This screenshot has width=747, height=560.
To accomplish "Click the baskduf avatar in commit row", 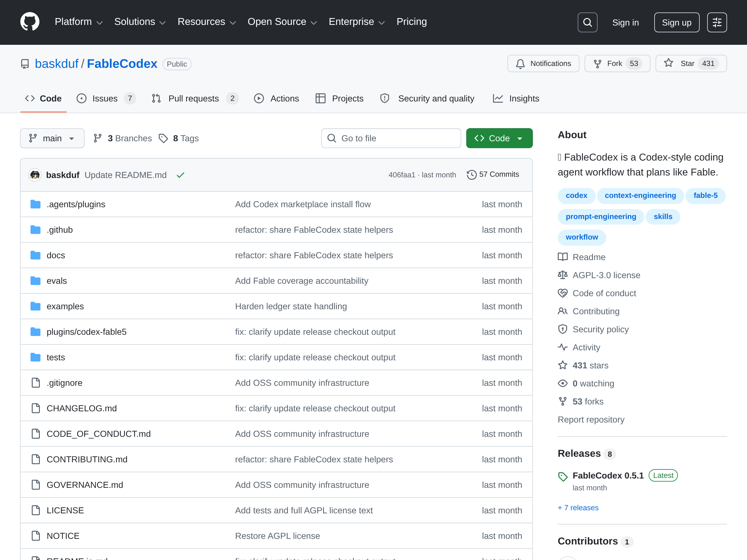I will tap(35, 175).
